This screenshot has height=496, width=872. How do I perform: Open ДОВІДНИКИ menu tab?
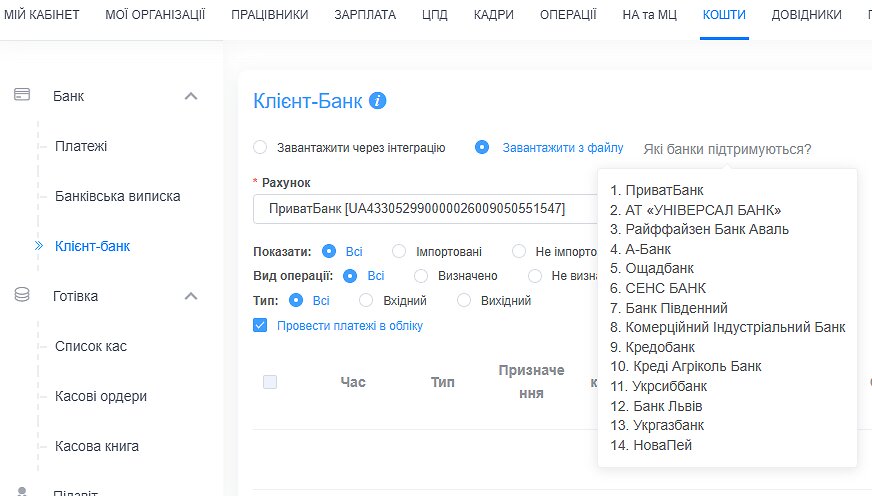[806, 14]
